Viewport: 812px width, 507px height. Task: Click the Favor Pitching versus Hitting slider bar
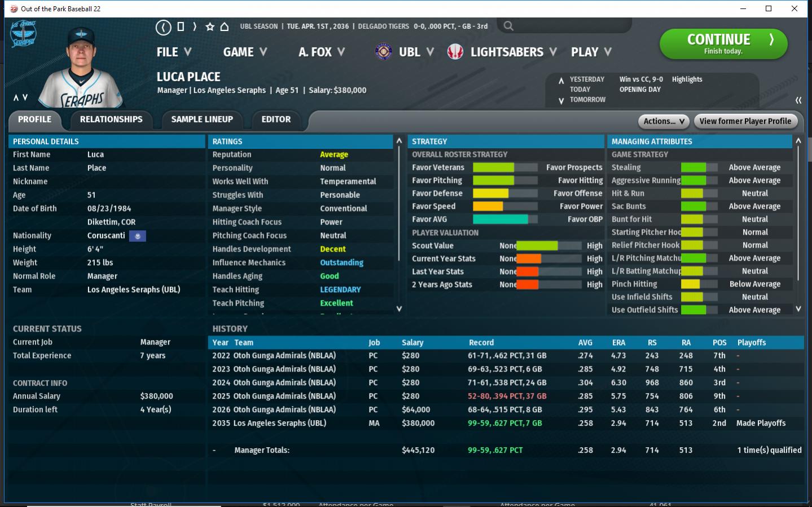(505, 180)
